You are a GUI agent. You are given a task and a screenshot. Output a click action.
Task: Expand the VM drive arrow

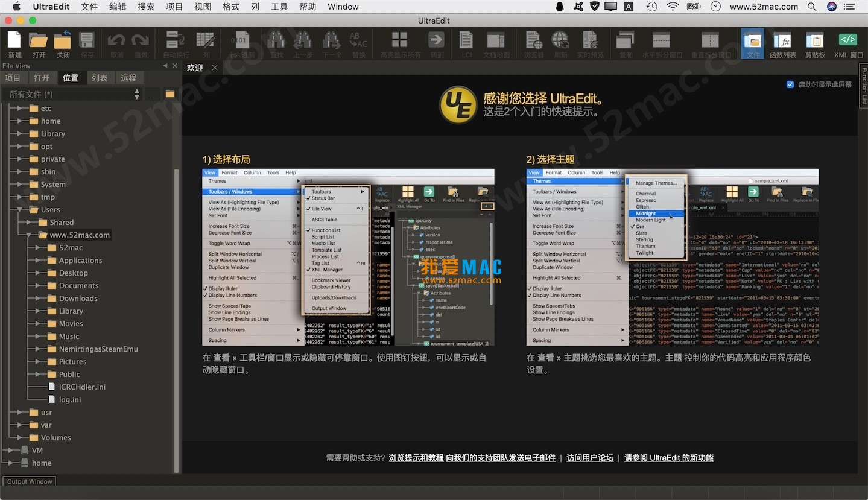click(10, 451)
